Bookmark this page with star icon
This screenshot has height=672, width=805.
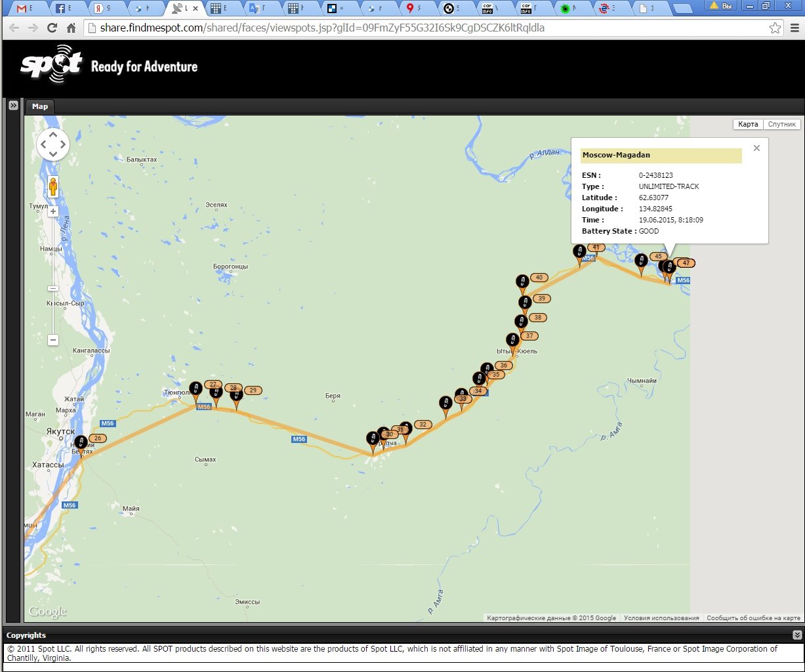click(775, 28)
